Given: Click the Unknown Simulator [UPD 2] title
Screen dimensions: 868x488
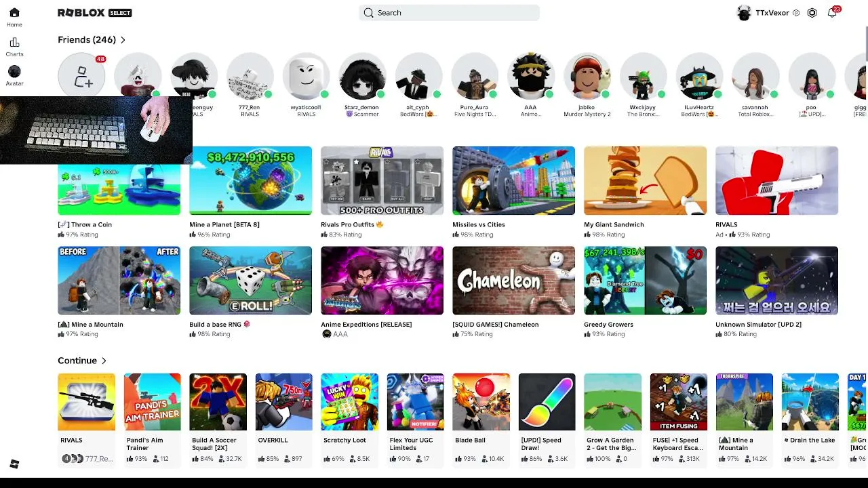Looking at the screenshot, I should [758, 325].
